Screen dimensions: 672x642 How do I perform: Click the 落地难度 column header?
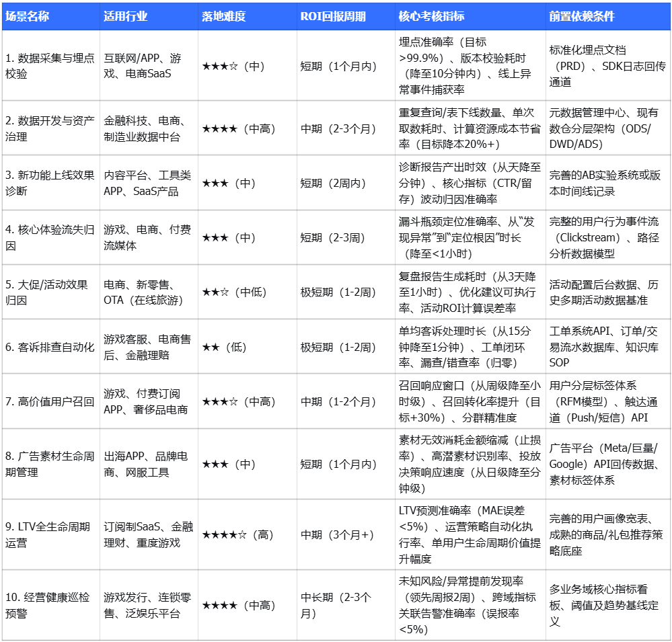pos(248,16)
